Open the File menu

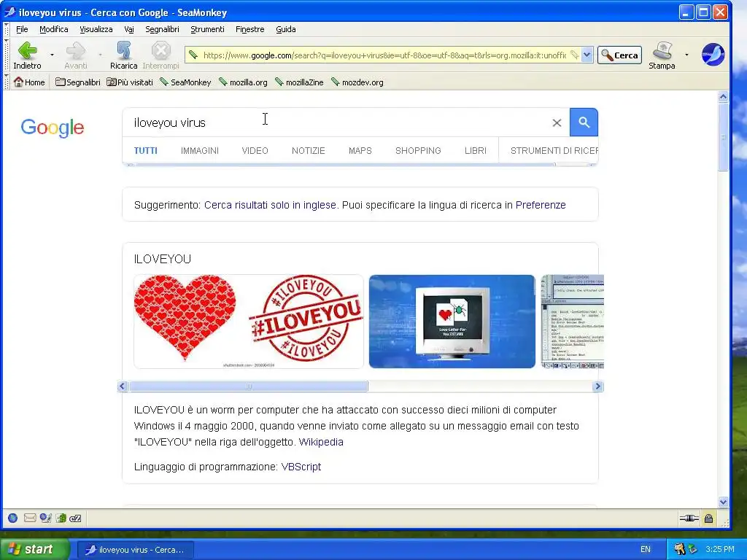(22, 29)
